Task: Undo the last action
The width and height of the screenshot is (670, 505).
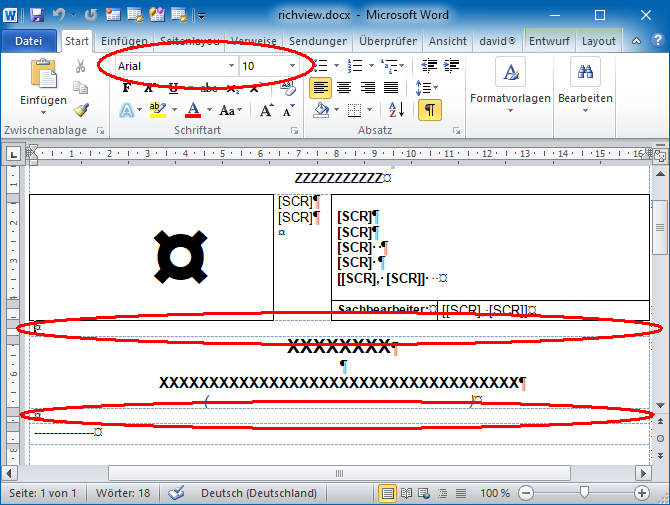Action: [x=59, y=15]
